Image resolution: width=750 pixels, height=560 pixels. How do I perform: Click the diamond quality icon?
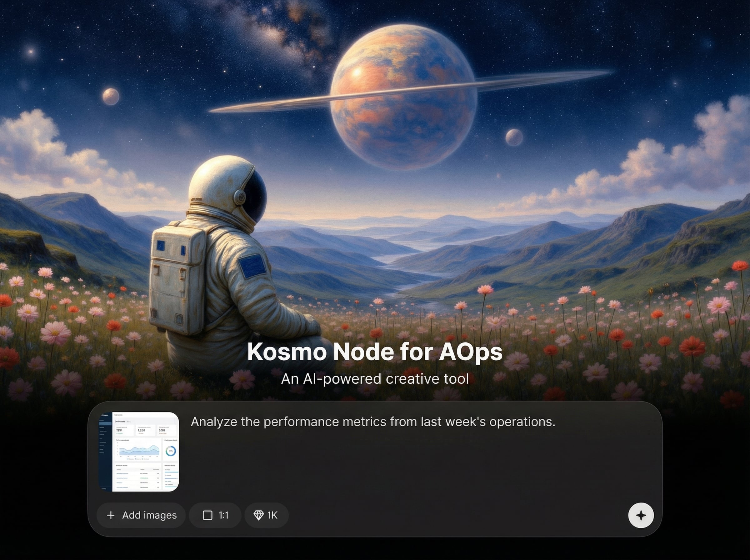click(x=258, y=515)
